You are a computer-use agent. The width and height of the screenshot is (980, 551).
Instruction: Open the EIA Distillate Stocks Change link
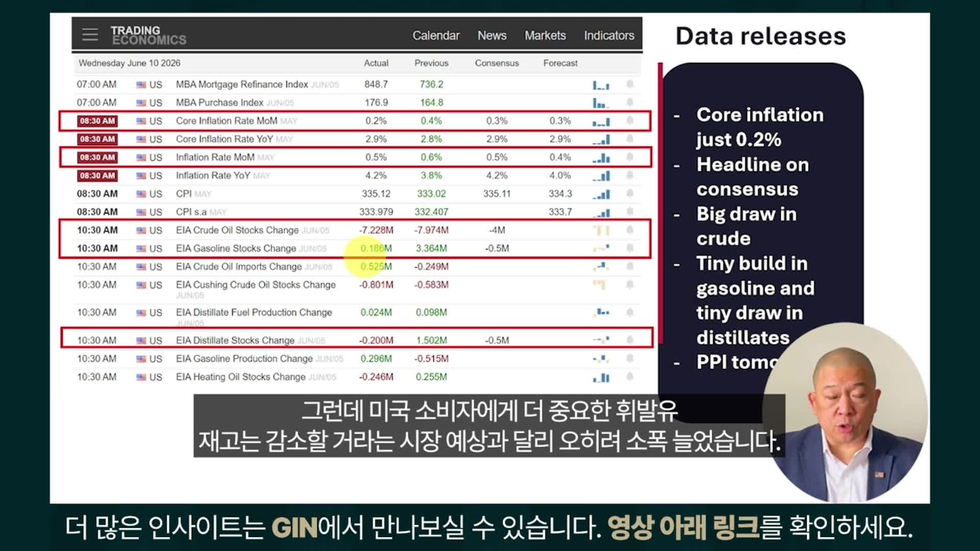click(x=235, y=340)
